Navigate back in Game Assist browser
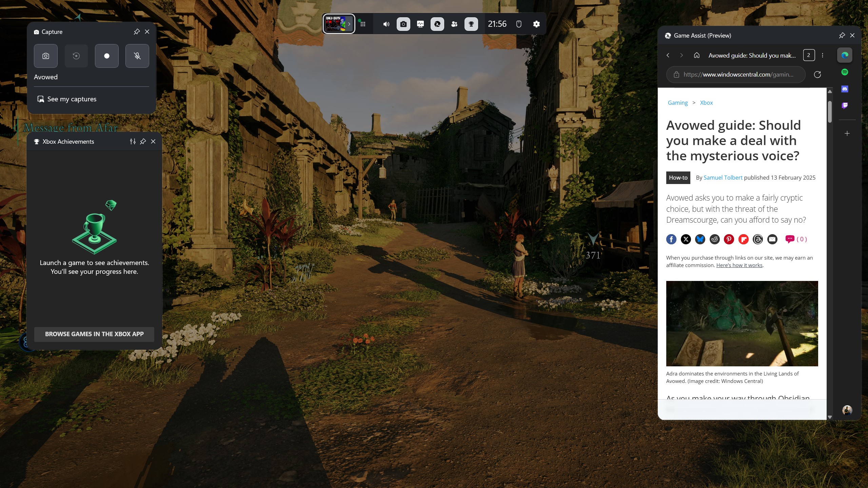The width and height of the screenshot is (868, 488). click(x=669, y=54)
